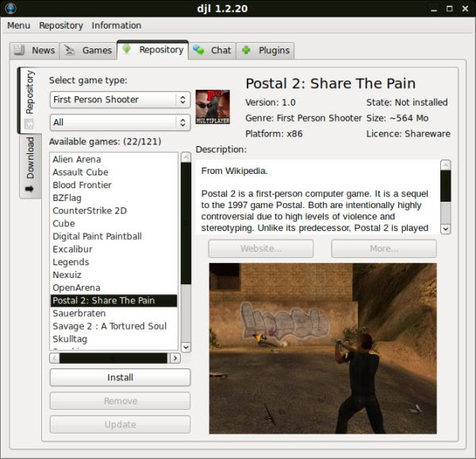Open the Information menu
This screenshot has width=476, height=459.
pyautogui.click(x=117, y=25)
